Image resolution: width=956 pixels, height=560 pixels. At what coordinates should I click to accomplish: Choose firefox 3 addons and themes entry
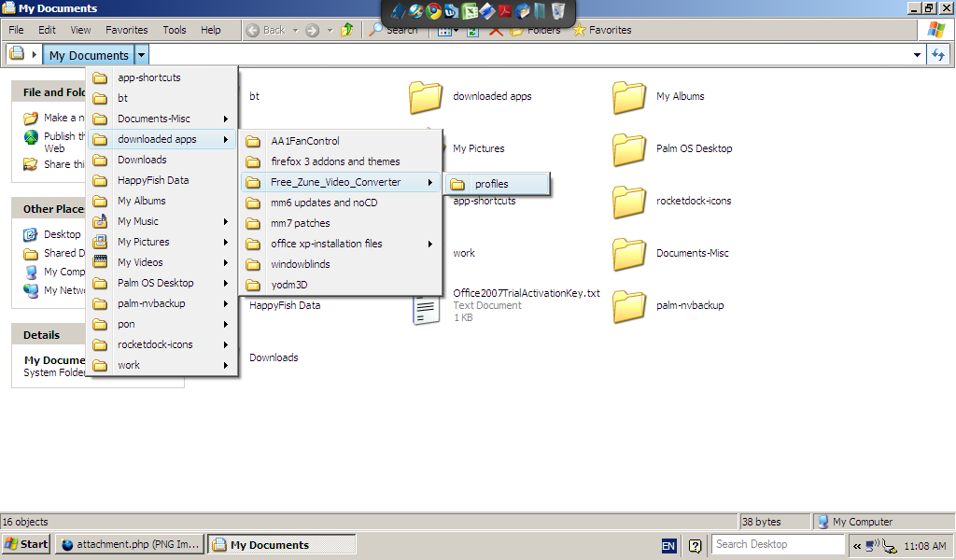click(340, 161)
